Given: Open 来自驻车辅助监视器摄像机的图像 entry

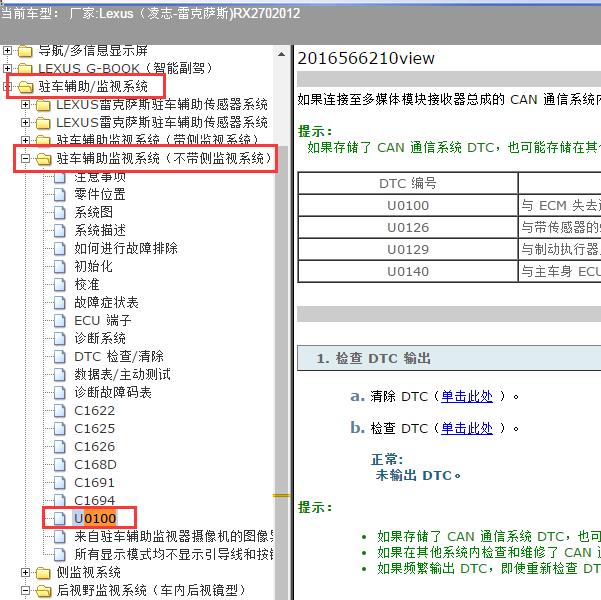Looking at the screenshot, I should [x=174, y=536].
